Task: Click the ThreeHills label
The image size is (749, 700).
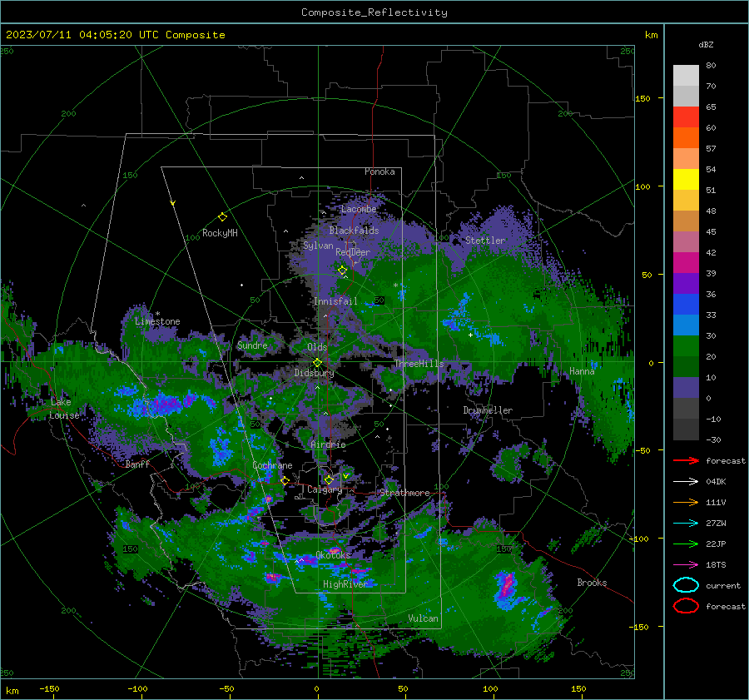Action: click(x=419, y=364)
